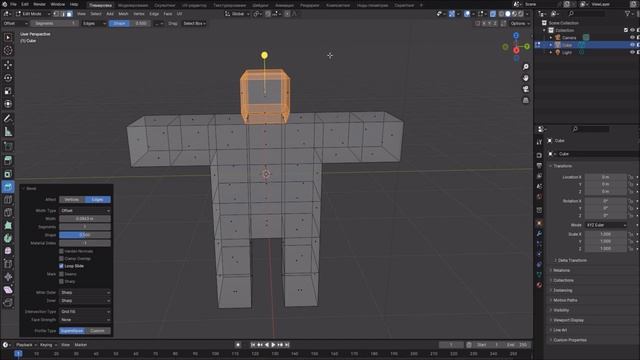Open the Render menu

tap(40, 4)
